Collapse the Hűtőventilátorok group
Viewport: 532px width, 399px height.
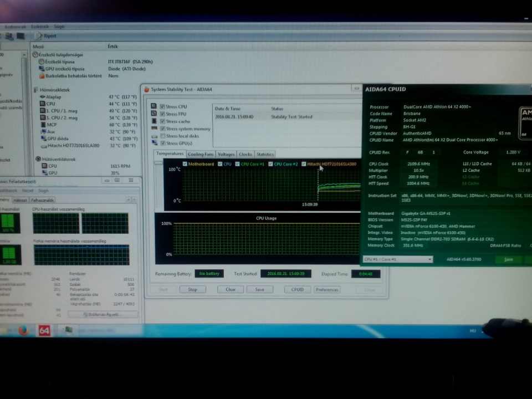click(38, 159)
